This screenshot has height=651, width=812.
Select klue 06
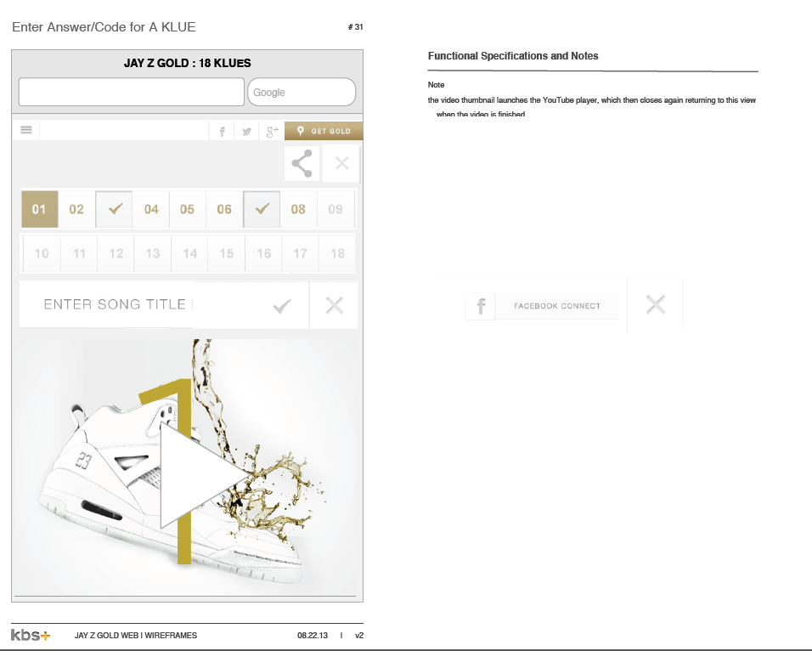coord(224,209)
